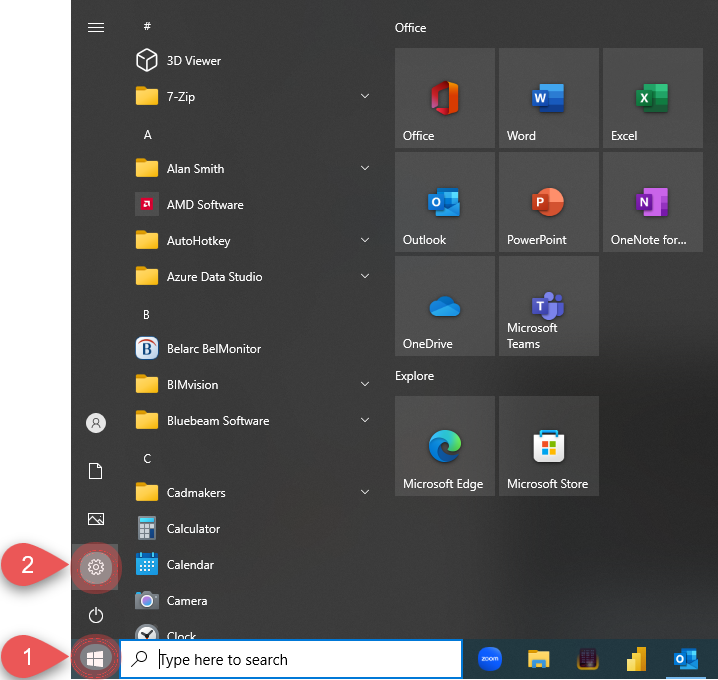718x680 pixels.
Task: Click the A letter header
Action: (147, 135)
